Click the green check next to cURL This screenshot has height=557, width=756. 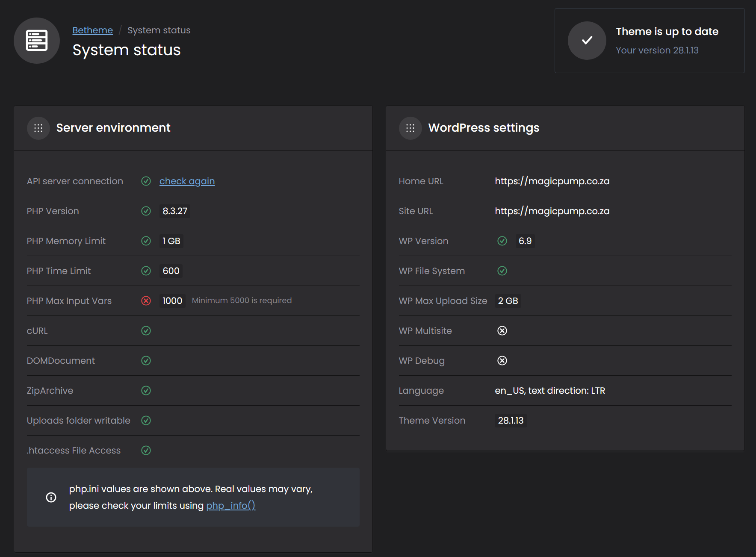click(x=146, y=331)
